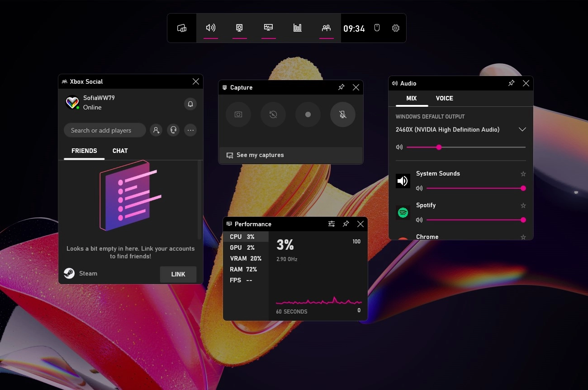
Task: Toggle the Audio widget from the top bar
Action: coord(211,28)
